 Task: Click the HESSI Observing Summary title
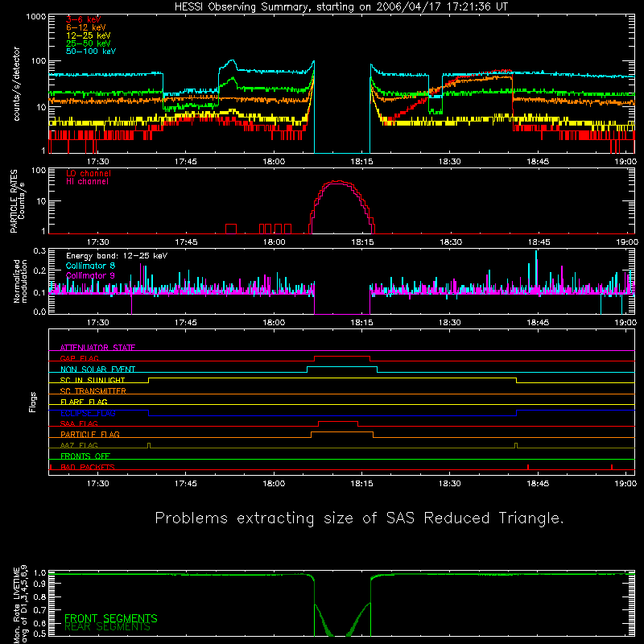(x=341, y=7)
